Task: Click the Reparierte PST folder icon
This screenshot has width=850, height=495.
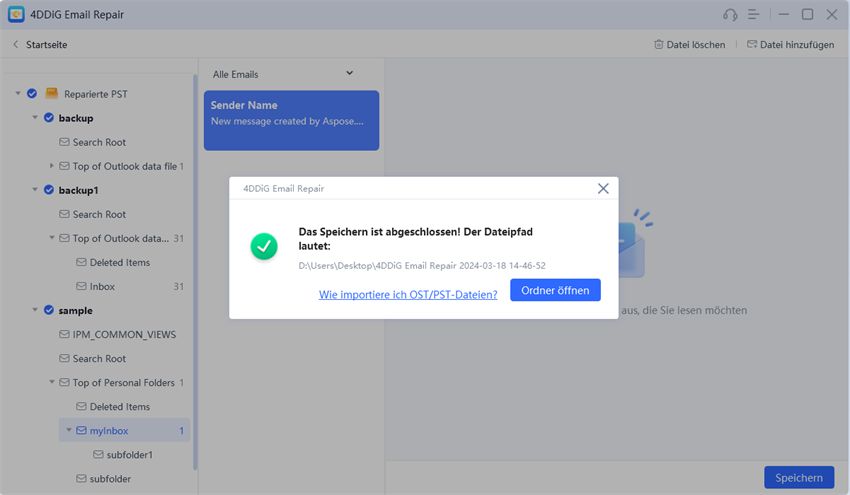Action: point(51,93)
